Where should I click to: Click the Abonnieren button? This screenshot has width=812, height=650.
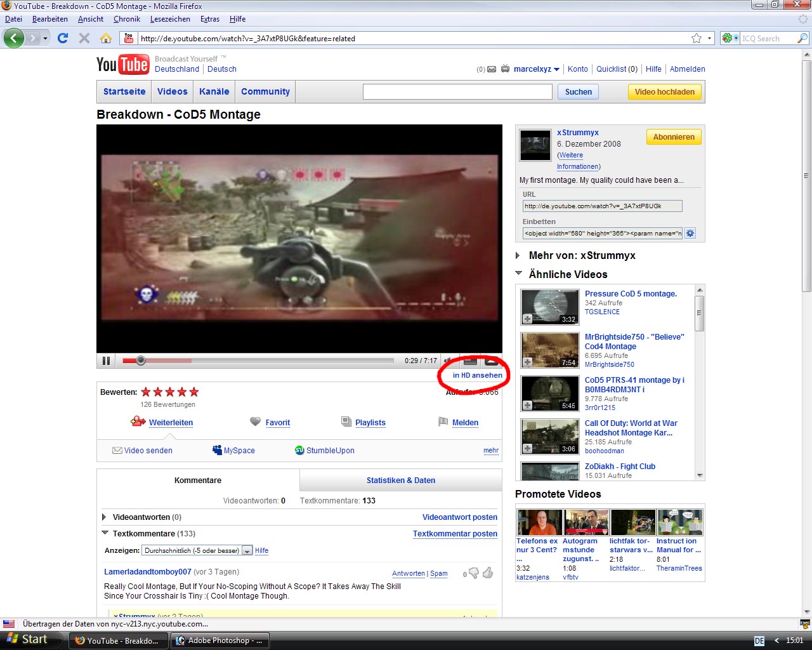click(x=674, y=137)
